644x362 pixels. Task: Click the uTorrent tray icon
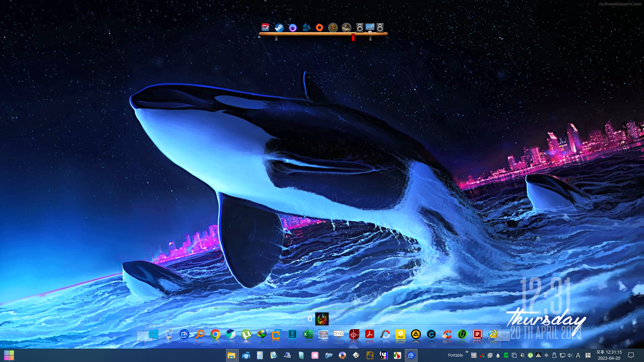tap(530, 355)
